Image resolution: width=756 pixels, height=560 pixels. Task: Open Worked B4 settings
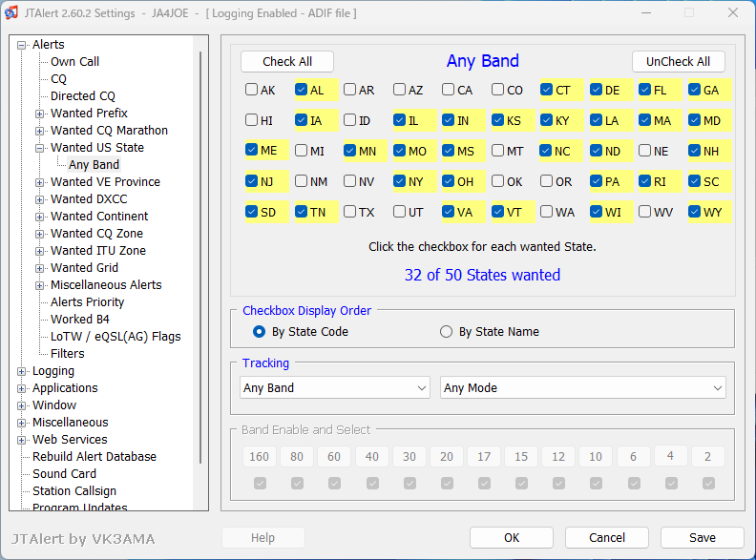click(80, 319)
